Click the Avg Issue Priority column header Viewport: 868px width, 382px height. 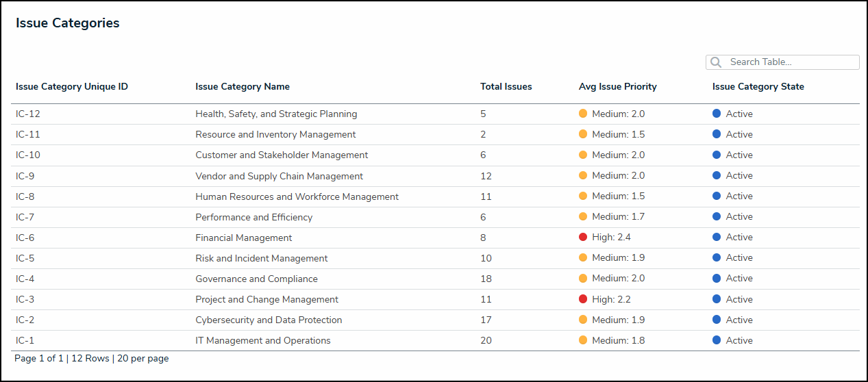click(617, 87)
